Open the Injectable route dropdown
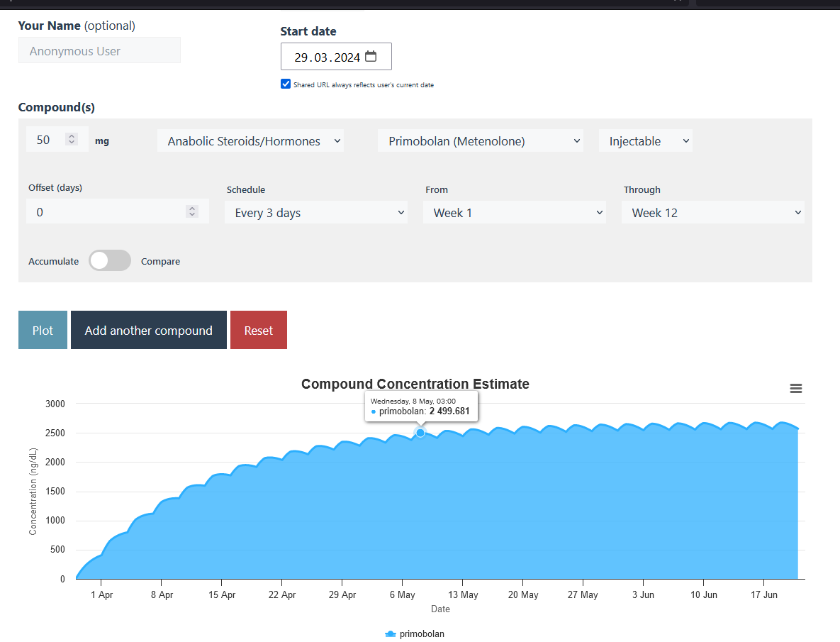The image size is (840, 642). point(645,141)
